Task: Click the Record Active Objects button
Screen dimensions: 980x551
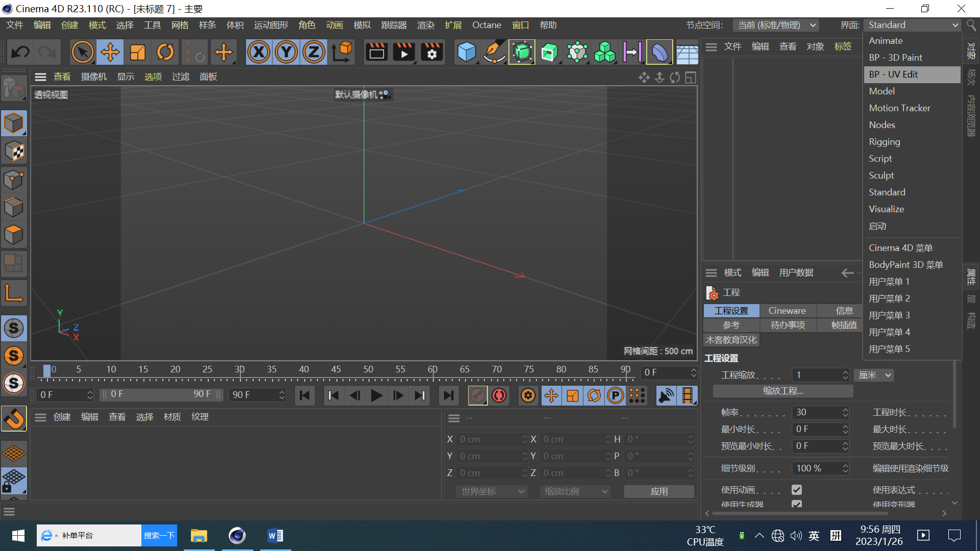Action: (478, 395)
